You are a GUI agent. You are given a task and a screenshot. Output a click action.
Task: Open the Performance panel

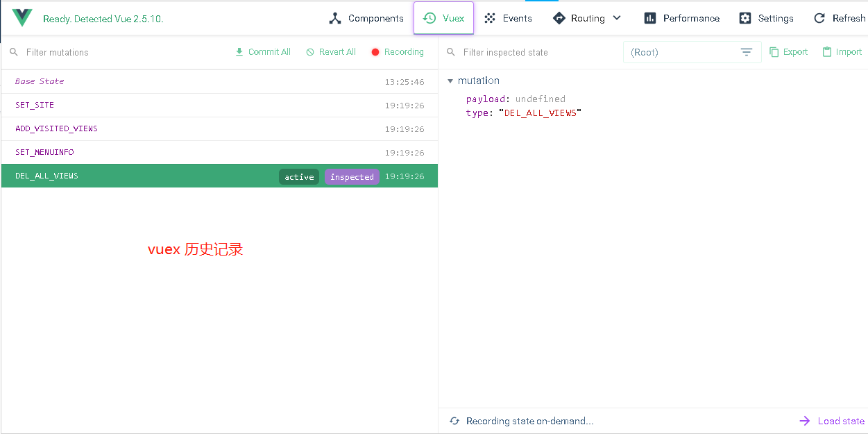coord(681,18)
